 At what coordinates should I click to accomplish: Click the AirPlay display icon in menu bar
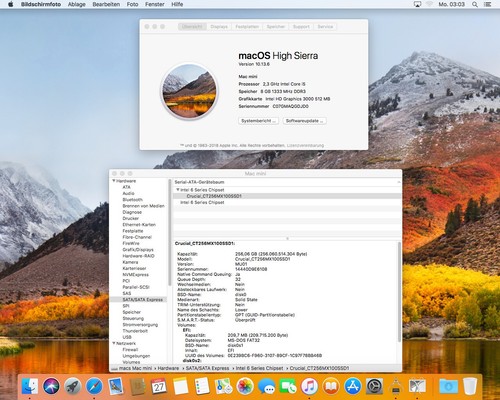coord(417,4)
